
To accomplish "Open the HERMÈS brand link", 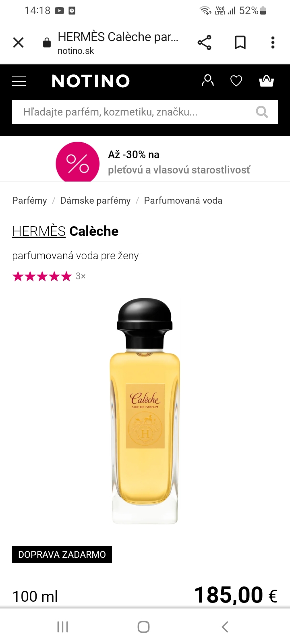I will coord(39,231).
